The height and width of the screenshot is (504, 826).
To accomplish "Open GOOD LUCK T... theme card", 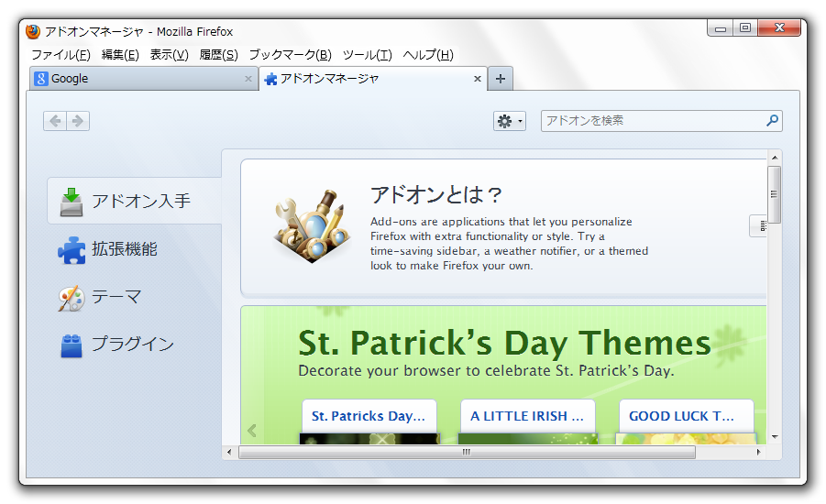I will pos(686,422).
